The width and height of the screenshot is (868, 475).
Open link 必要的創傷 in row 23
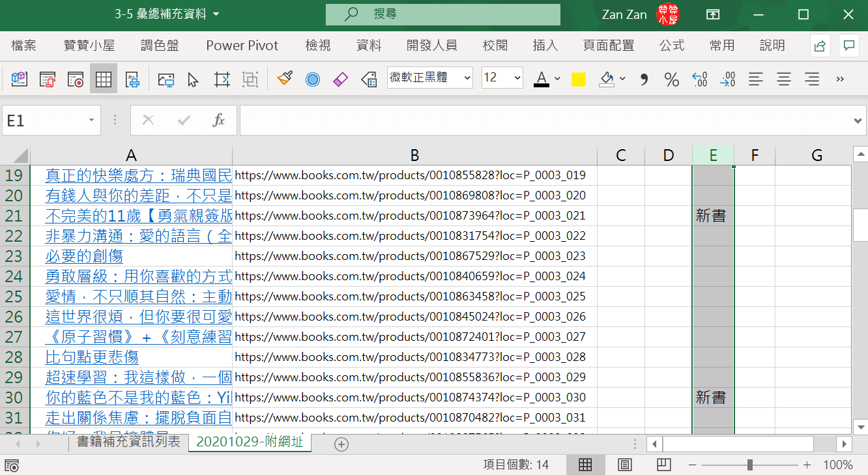(84, 256)
